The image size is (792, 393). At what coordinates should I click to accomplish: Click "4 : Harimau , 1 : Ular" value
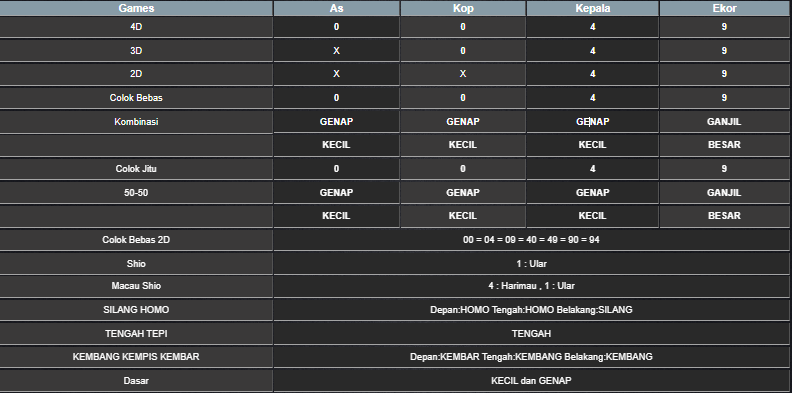click(531, 286)
